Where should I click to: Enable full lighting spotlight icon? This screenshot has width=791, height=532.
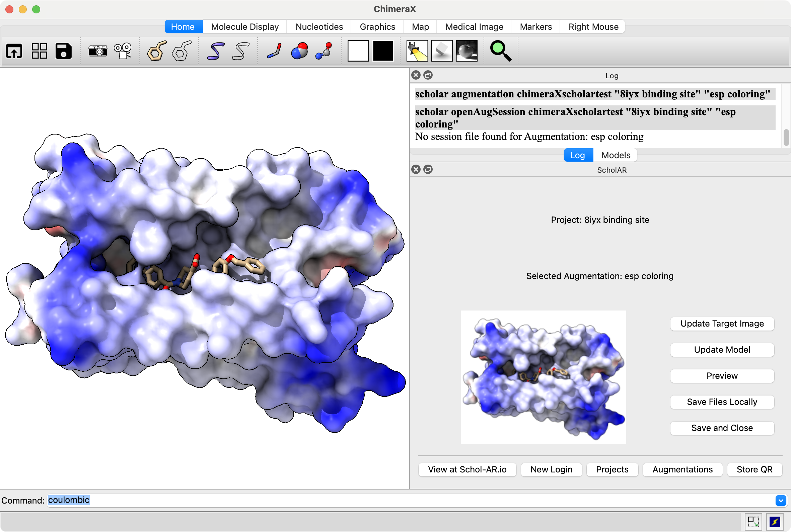coord(417,51)
